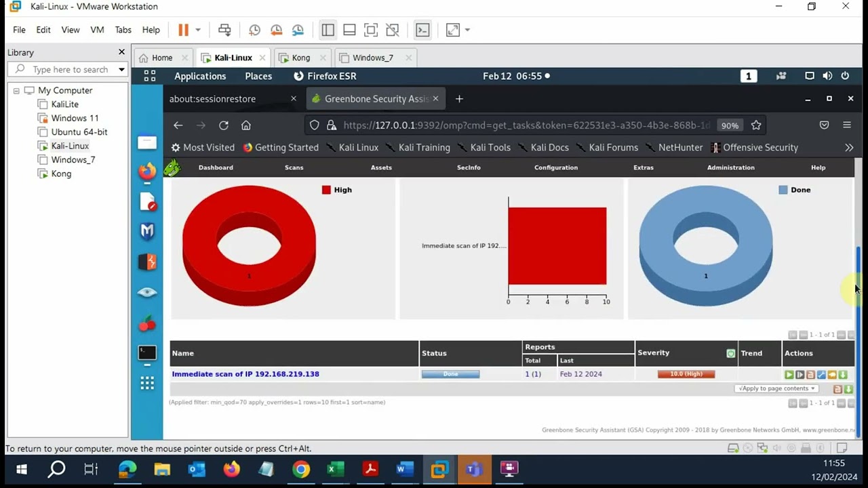Screen dimensions: 868x488
Task: Open the VMware Edit menu
Action: [x=43, y=30]
